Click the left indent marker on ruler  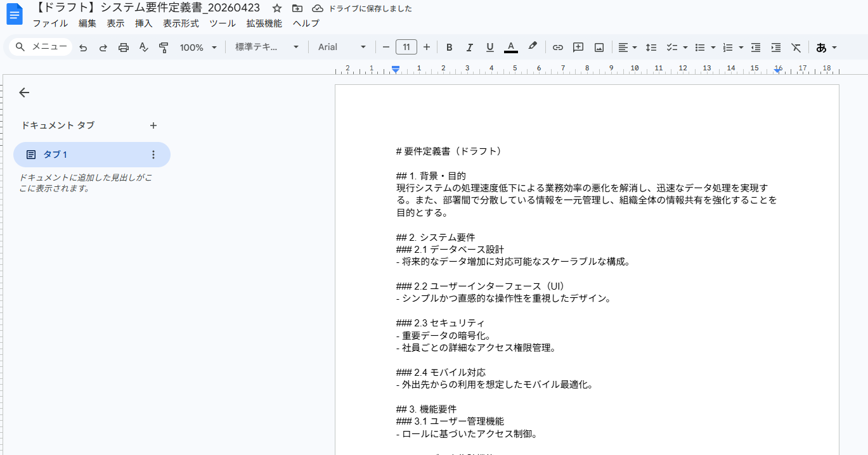coord(396,69)
